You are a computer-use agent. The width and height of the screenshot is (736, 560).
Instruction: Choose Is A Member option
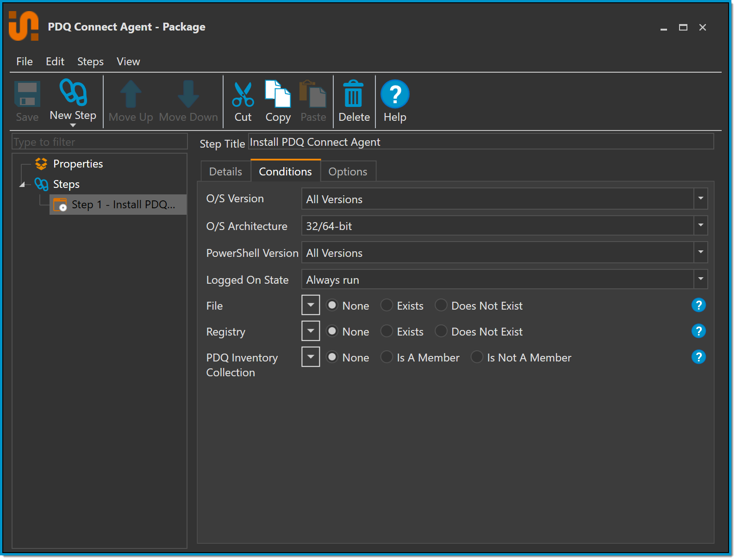click(x=387, y=357)
